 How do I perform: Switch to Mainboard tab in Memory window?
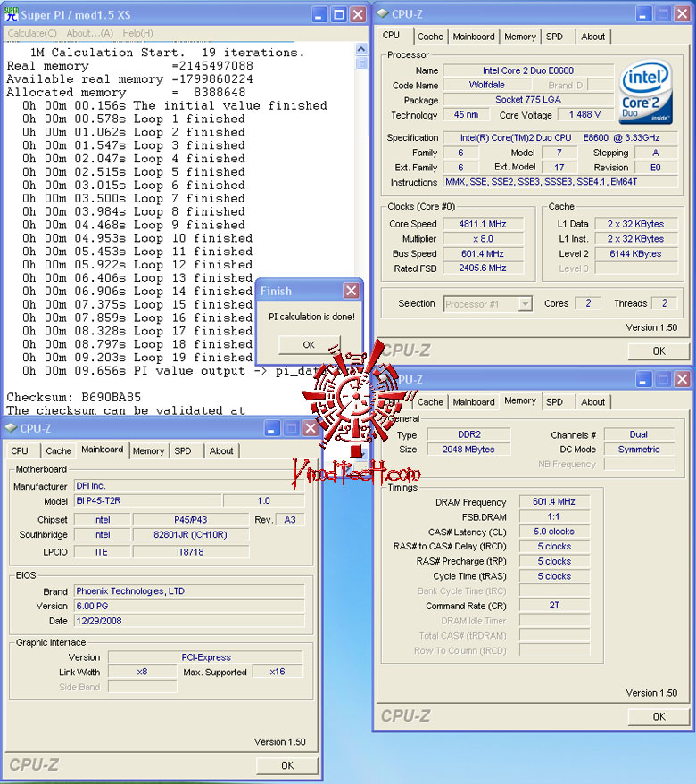tap(474, 402)
